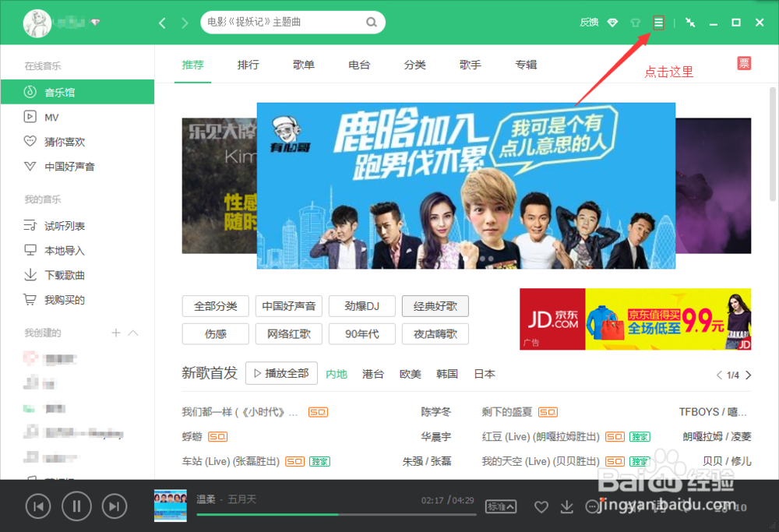Image resolution: width=779 pixels, height=532 pixels.
Task: Click the 经典好歌 button
Action: pos(435,306)
